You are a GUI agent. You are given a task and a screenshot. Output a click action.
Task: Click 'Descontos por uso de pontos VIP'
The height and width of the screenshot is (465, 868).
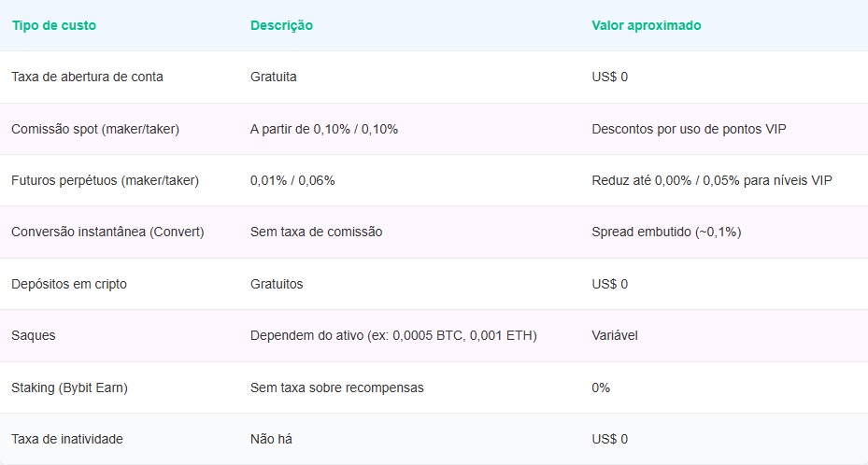689,129
